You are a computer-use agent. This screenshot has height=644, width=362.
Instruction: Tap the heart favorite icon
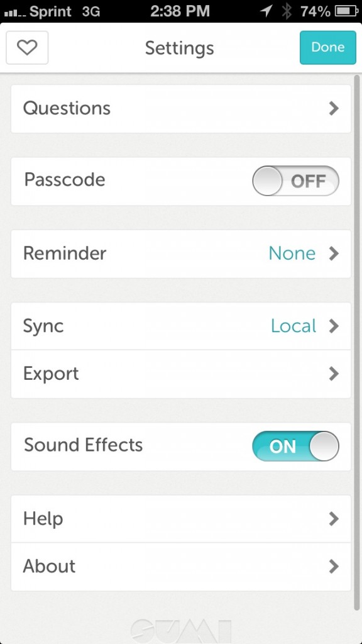click(27, 48)
